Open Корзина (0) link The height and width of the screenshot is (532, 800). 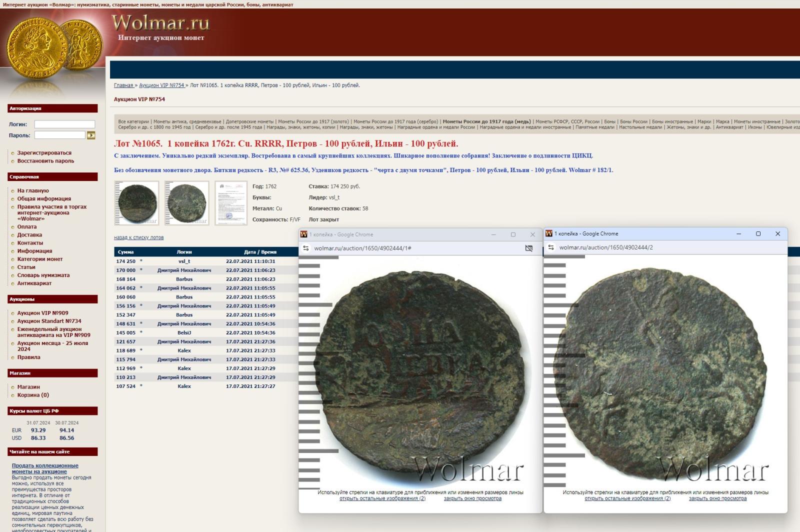[33, 395]
